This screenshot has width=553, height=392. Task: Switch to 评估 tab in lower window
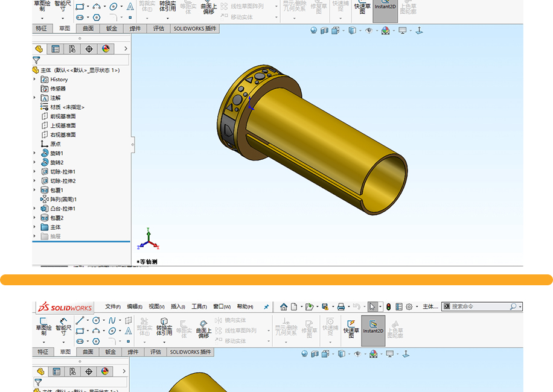pos(156,352)
